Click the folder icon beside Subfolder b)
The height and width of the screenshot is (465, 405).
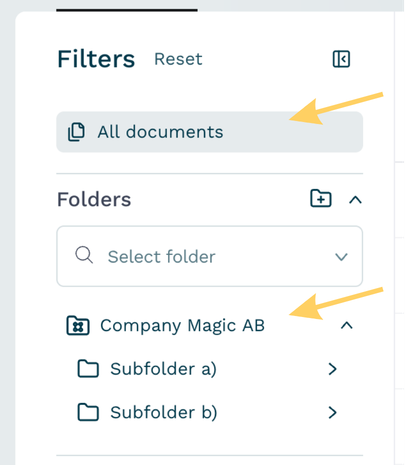[88, 412]
